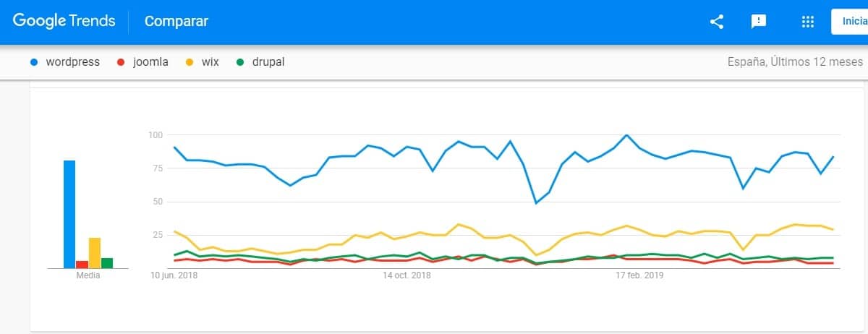This screenshot has width=868, height=334.
Task: Click the Inicia sign-in button
Action: pos(850,22)
